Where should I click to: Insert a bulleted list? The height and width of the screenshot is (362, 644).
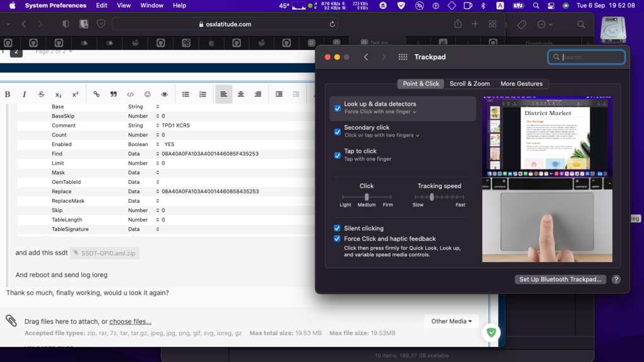point(186,94)
